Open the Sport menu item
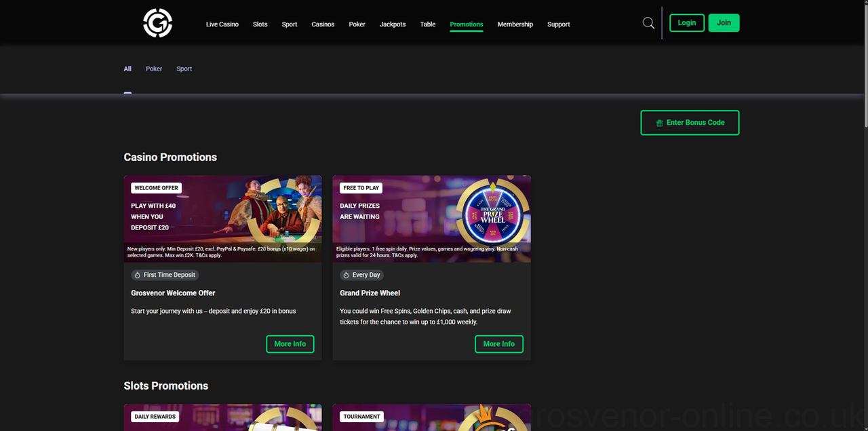This screenshot has width=868, height=431. point(290,24)
